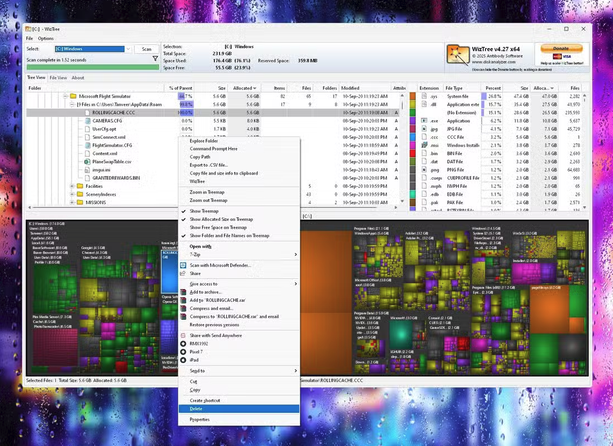613x446 pixels.
Task: Click the SceneryIndexes folder icon
Action: (x=80, y=194)
